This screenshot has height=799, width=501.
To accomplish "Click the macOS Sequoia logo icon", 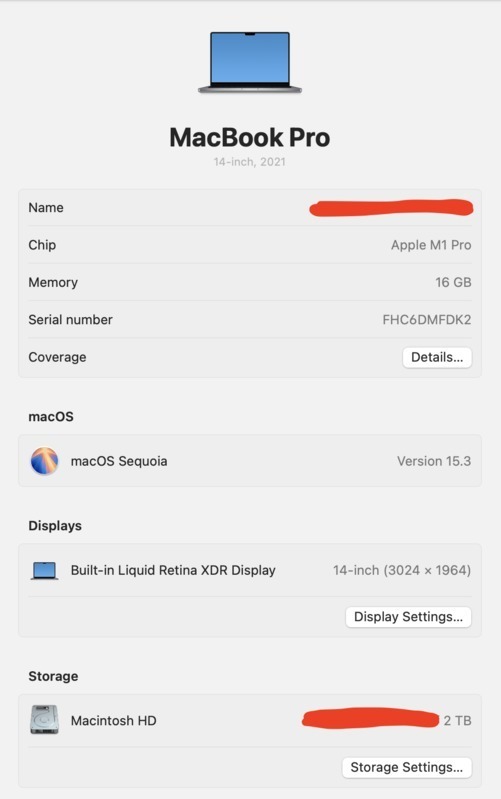I will [44, 461].
